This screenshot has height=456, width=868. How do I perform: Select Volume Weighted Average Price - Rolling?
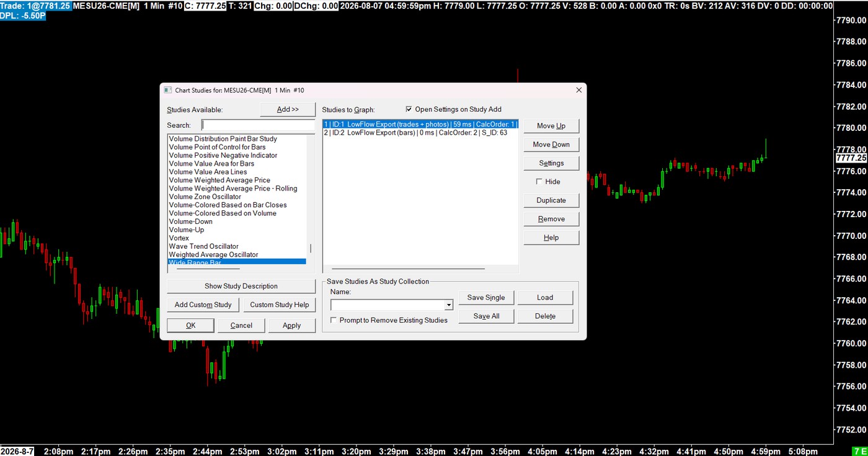237,189
